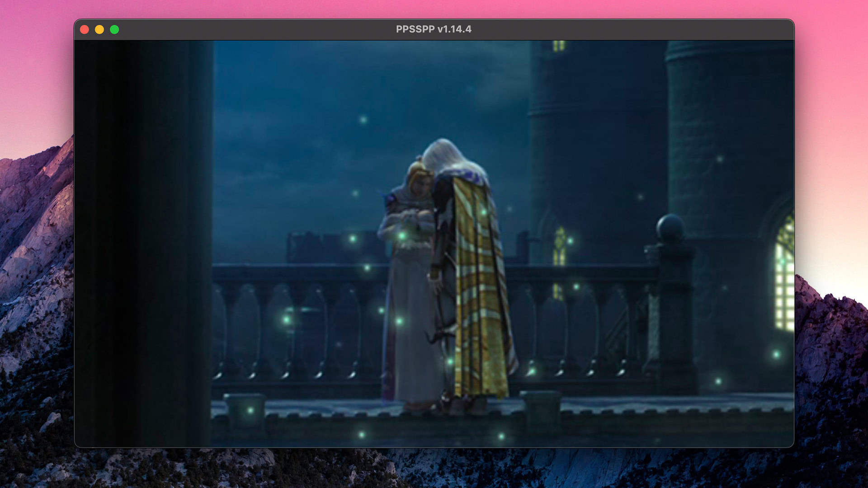This screenshot has width=868, height=488.
Task: Click the small lit window at tower top
Action: (x=559, y=45)
